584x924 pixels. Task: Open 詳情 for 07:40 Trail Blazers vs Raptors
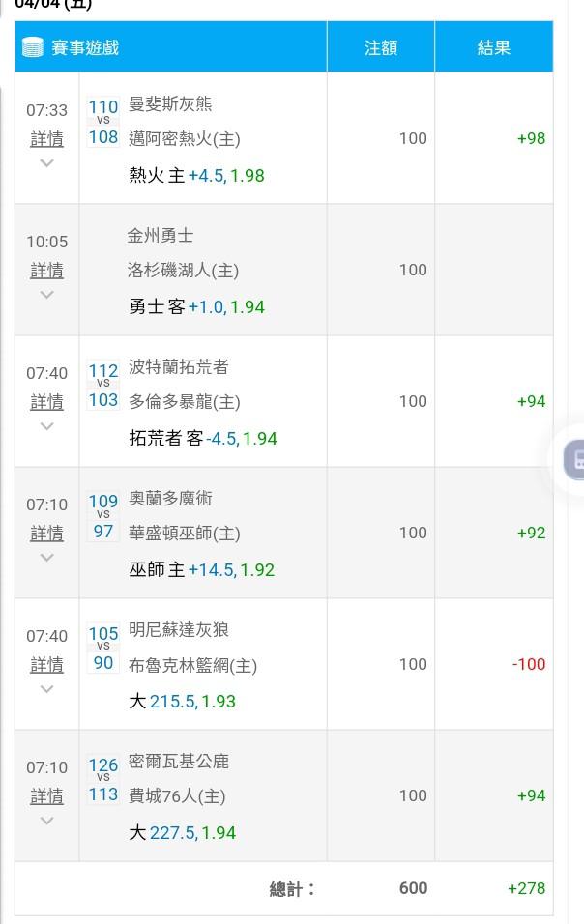click(x=46, y=402)
